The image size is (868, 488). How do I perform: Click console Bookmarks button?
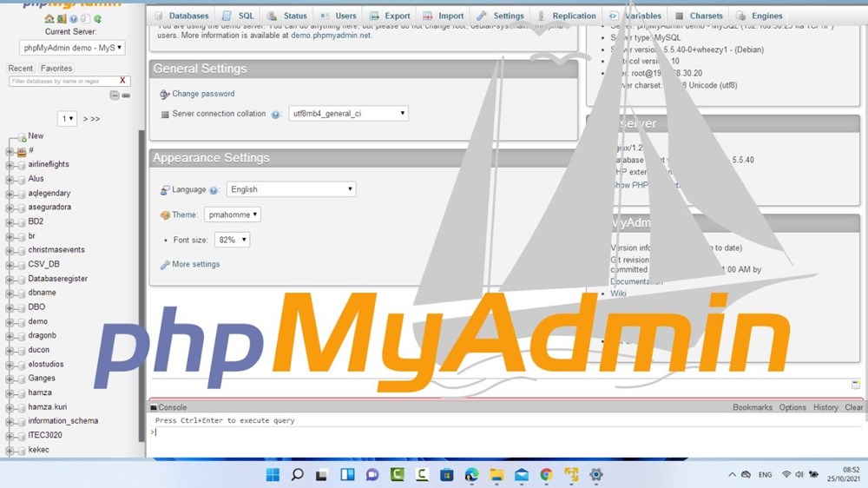[x=753, y=407]
